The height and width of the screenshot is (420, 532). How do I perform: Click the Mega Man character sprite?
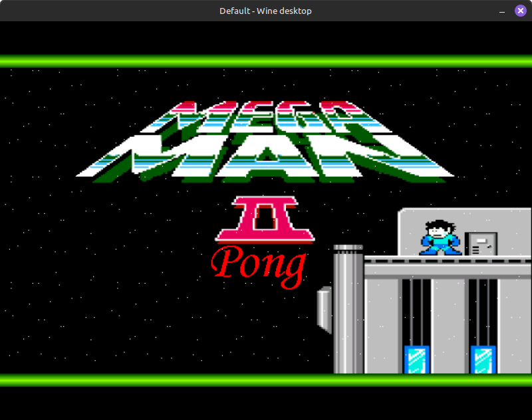[440, 237]
